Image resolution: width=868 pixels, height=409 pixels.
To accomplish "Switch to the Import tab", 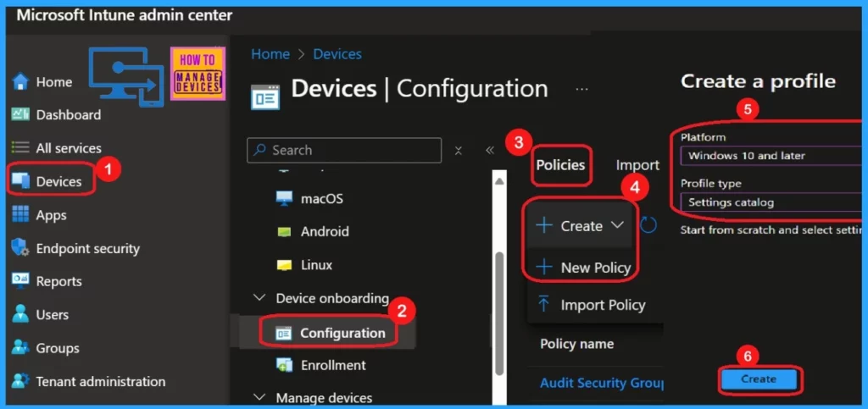I will click(x=637, y=165).
